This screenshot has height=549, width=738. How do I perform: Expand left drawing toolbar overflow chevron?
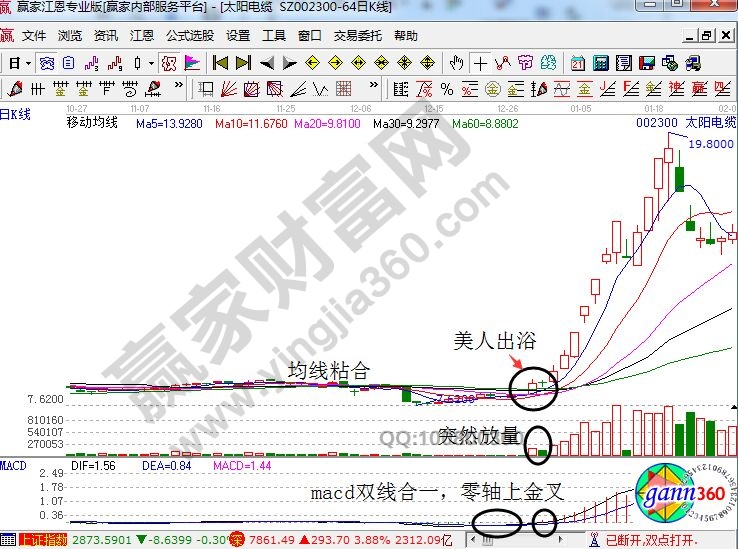click(x=178, y=85)
